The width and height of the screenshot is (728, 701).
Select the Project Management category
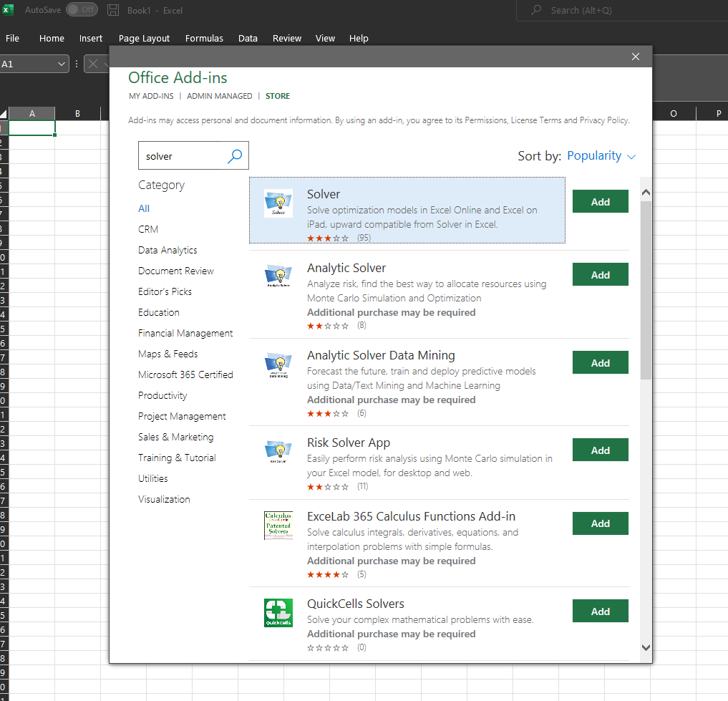182,416
